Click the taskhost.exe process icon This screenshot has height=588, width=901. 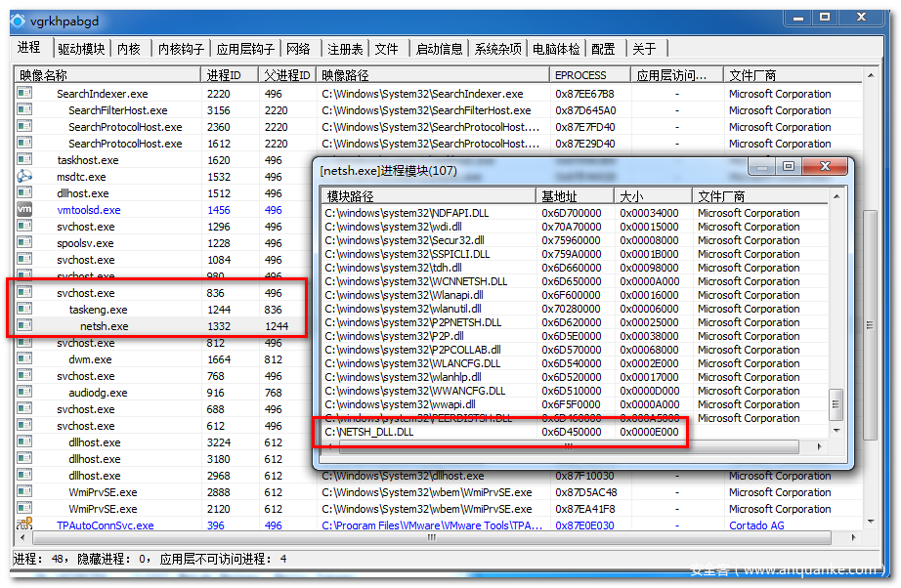pyautogui.click(x=24, y=160)
